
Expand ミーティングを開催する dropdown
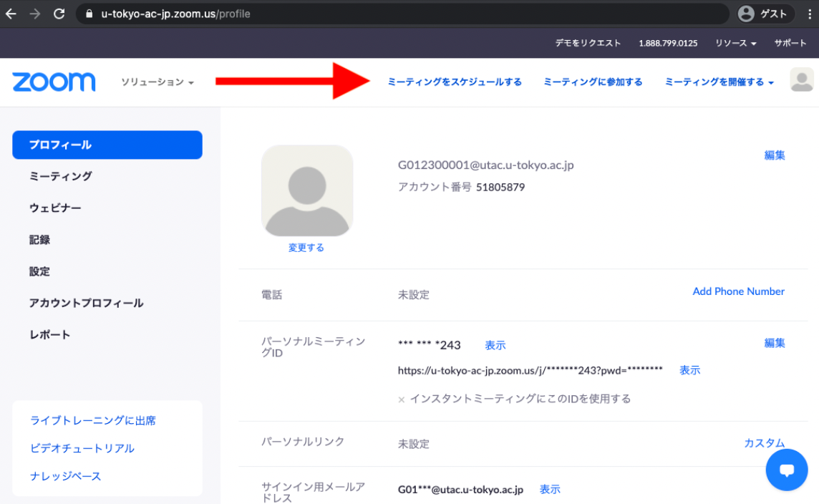point(719,82)
